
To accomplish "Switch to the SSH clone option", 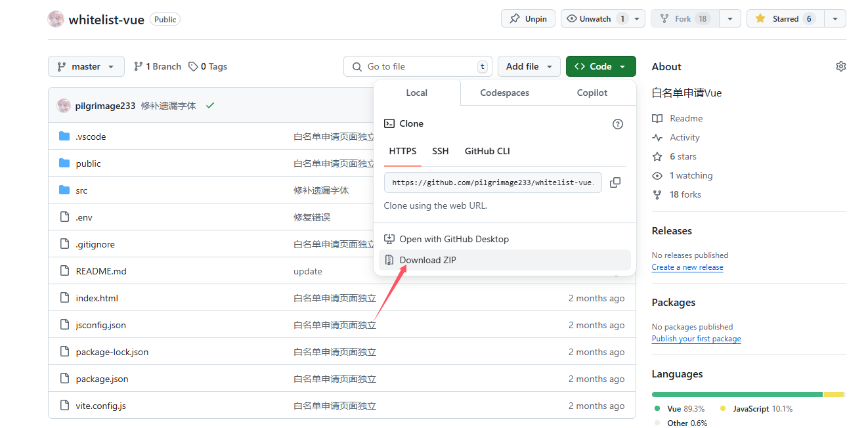I will [x=441, y=151].
